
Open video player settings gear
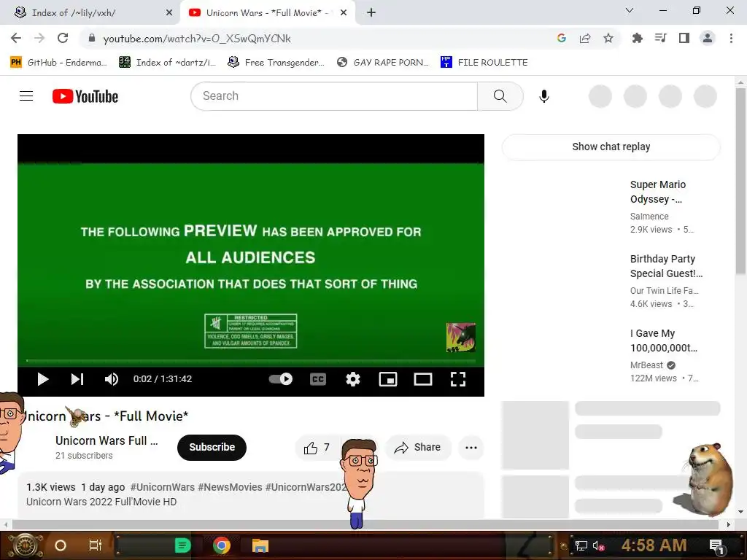pyautogui.click(x=353, y=379)
